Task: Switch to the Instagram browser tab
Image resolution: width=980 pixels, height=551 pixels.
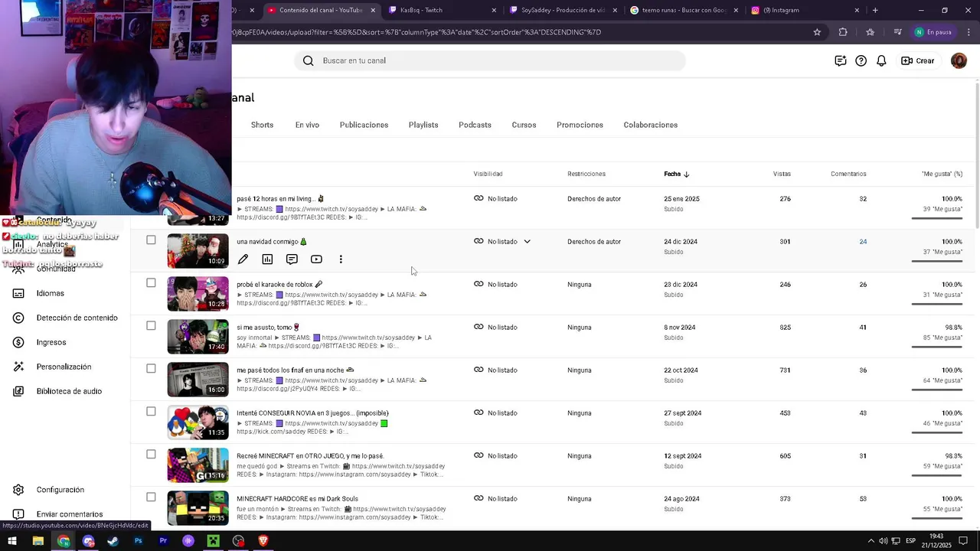Action: point(805,10)
